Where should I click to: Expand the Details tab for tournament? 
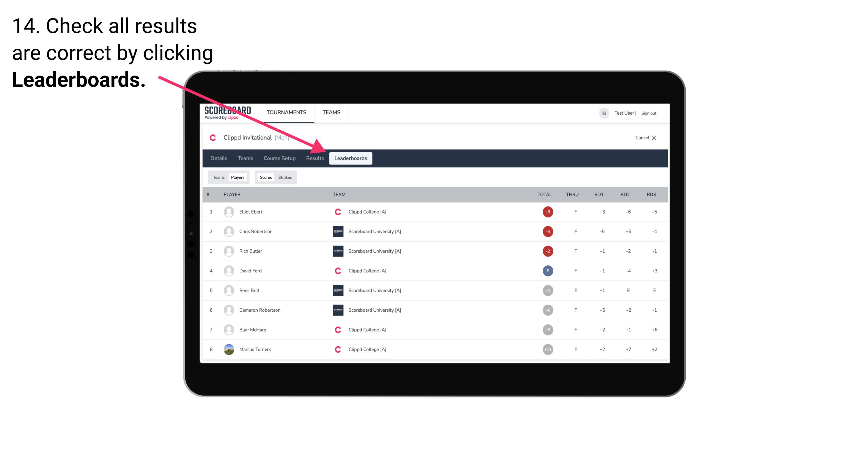[x=218, y=158]
